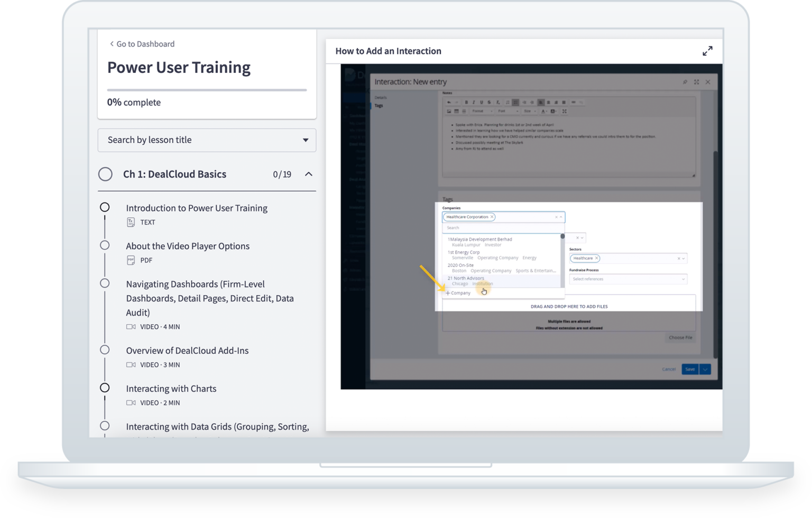Click the undo arrow in the editor toolbar
The image size is (812, 518).
449,102
